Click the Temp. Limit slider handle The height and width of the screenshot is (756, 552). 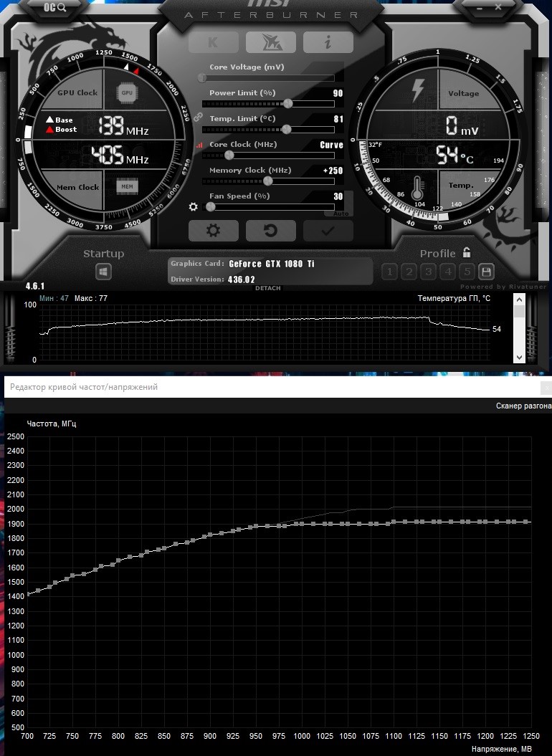[x=287, y=129]
